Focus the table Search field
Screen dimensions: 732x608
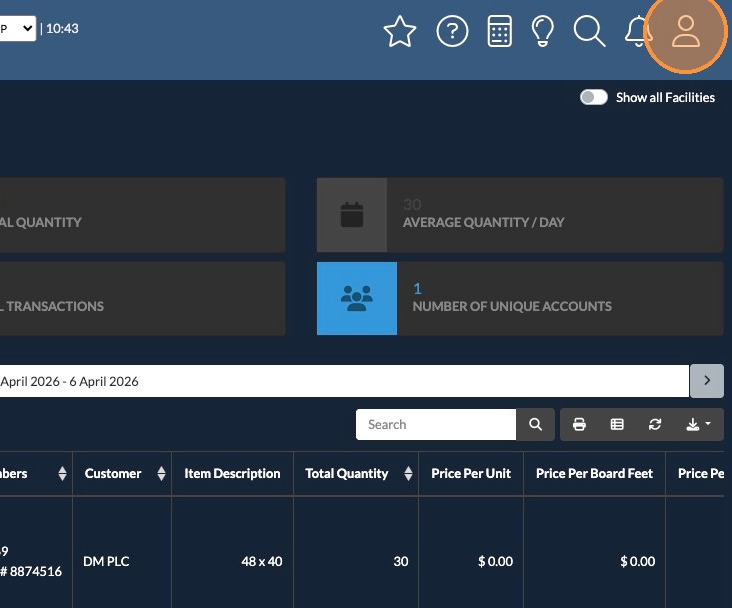[x=436, y=424]
